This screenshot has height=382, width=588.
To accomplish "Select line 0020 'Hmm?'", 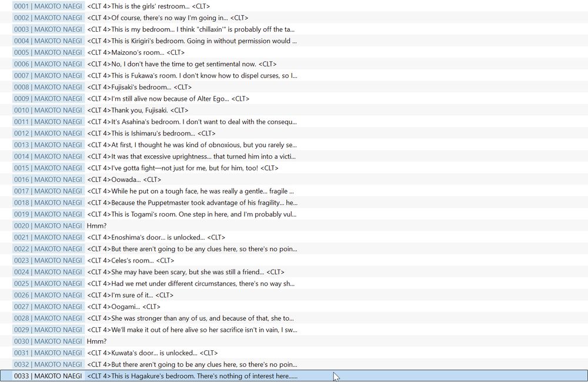I will [294, 225].
